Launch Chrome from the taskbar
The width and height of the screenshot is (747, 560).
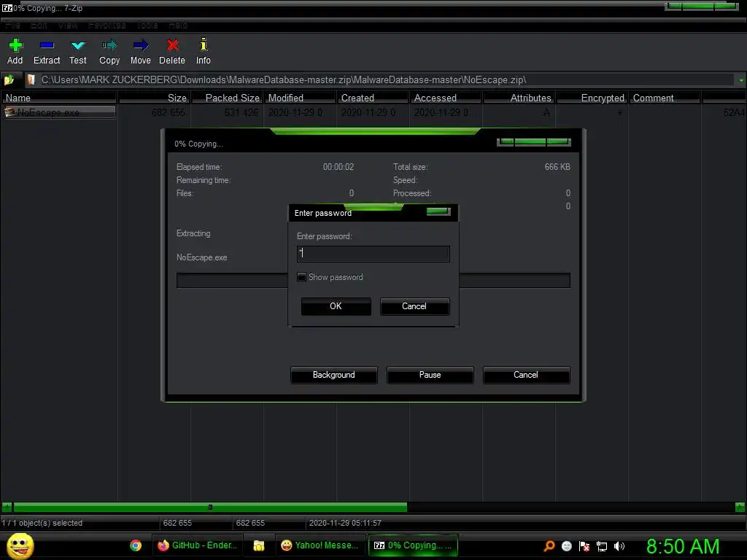(136, 545)
